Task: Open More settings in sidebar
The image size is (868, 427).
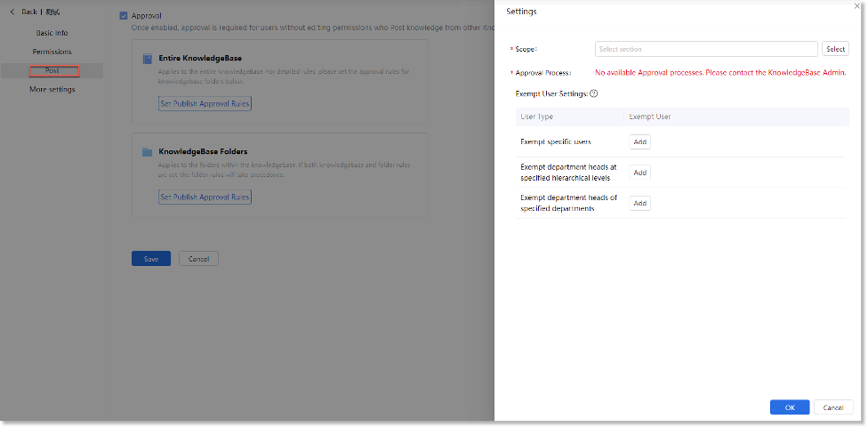Action: pyautogui.click(x=52, y=89)
